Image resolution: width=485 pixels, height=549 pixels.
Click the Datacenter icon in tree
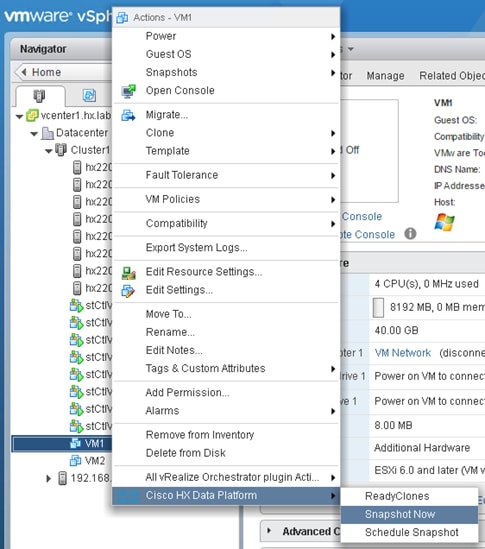(48, 133)
